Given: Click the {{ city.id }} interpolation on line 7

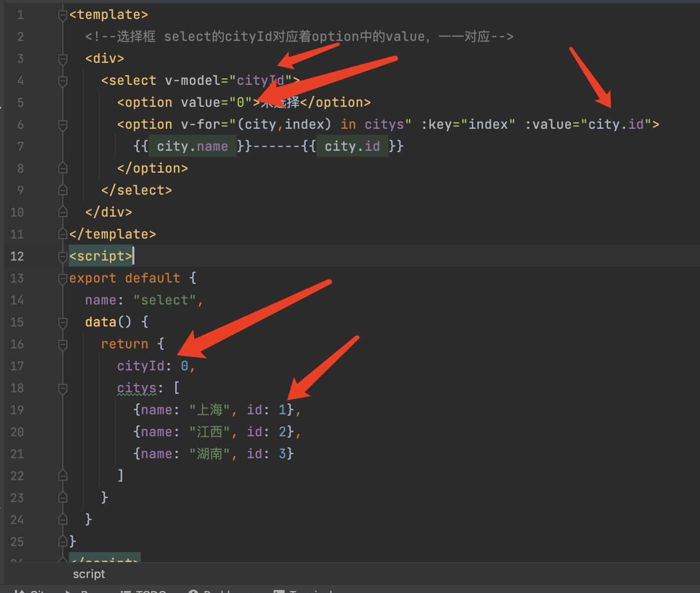Looking at the screenshot, I should click(x=352, y=146).
